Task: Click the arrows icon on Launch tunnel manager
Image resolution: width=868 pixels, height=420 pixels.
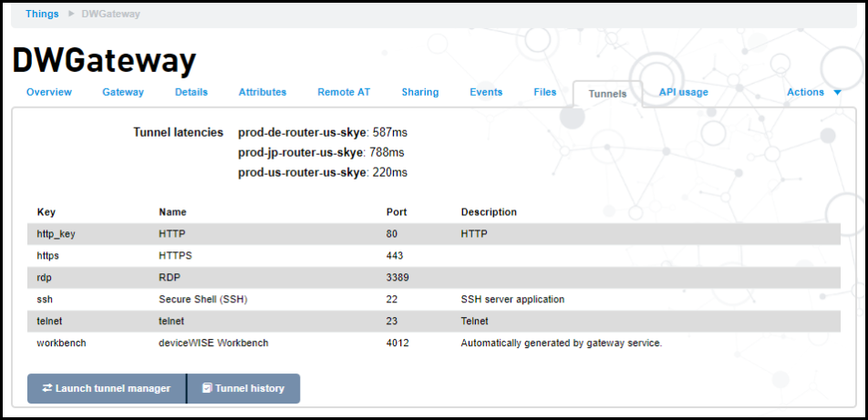Action: pos(47,388)
